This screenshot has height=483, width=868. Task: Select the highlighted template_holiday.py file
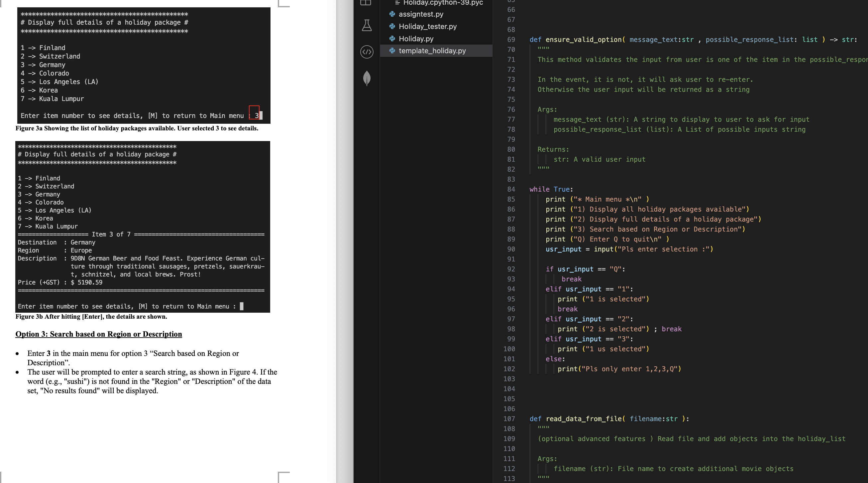click(432, 51)
